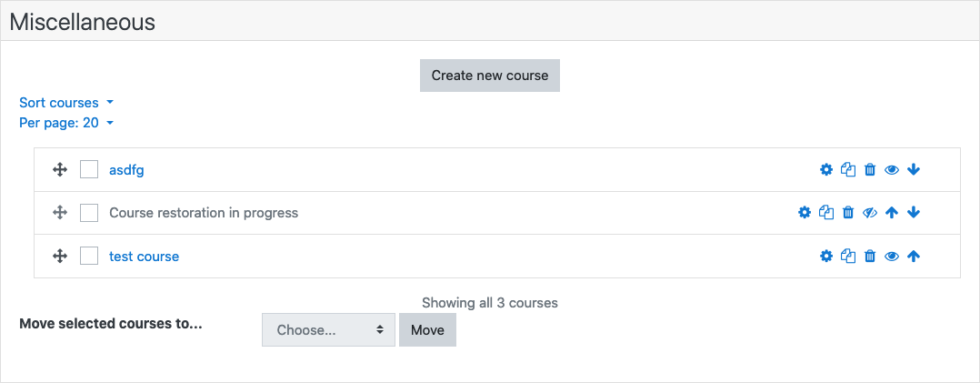Move Course restoration in progress up
The width and height of the screenshot is (980, 383).
pos(892,213)
